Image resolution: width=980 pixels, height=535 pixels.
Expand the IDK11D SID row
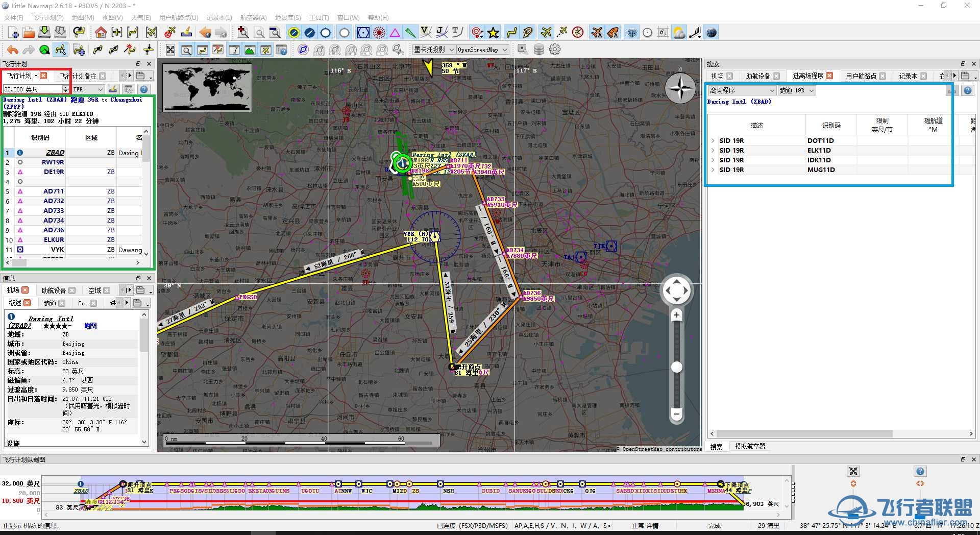tap(713, 160)
